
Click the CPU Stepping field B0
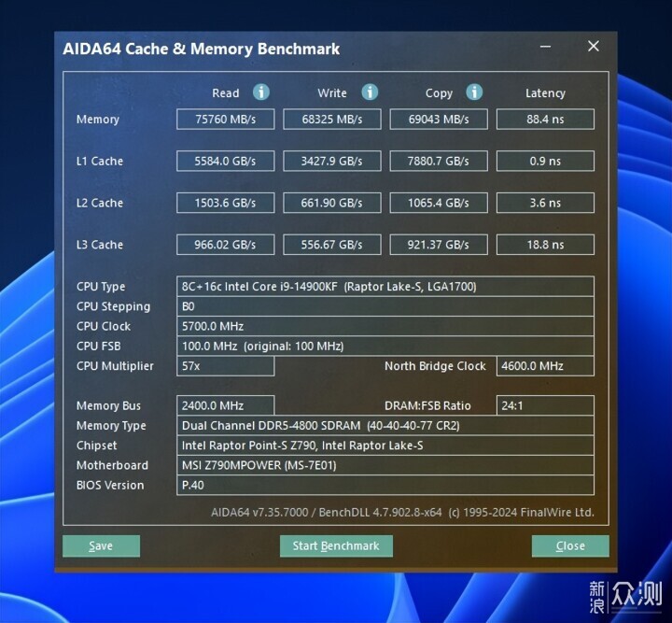[385, 306]
